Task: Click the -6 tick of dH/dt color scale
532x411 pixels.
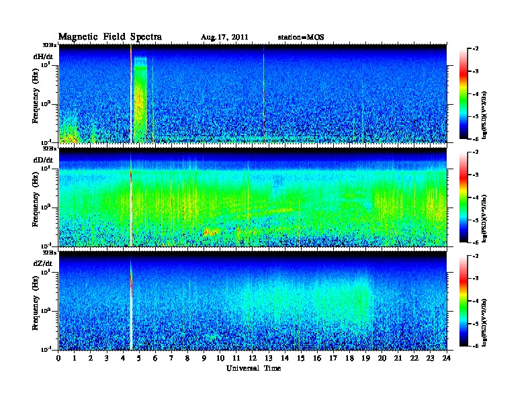Action: pos(476,139)
